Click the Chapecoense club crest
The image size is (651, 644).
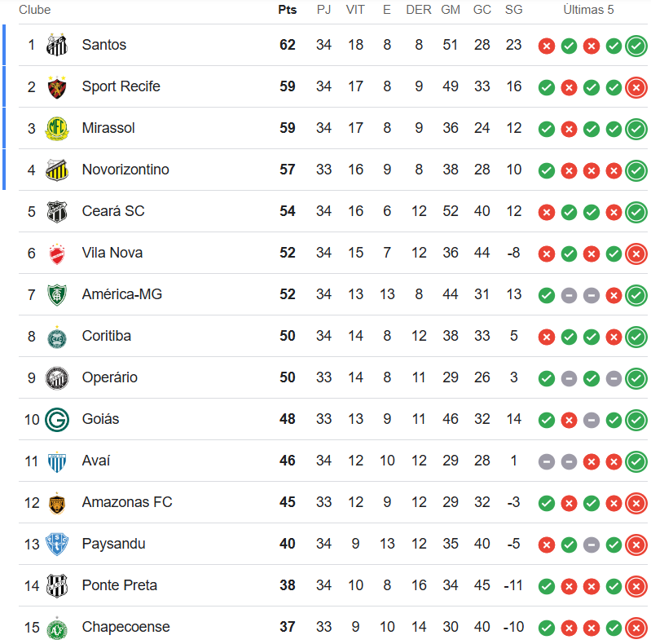56,627
